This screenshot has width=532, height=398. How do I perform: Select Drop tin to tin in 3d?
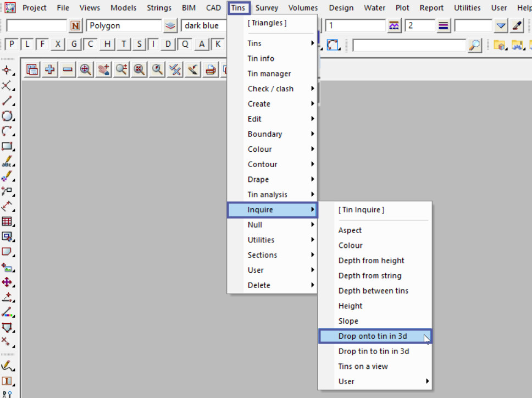tap(373, 351)
